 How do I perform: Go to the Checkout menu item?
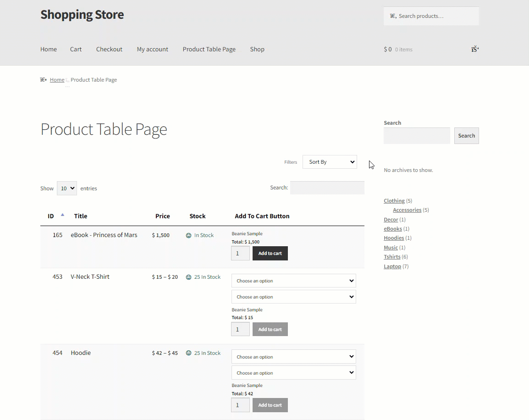point(109,49)
